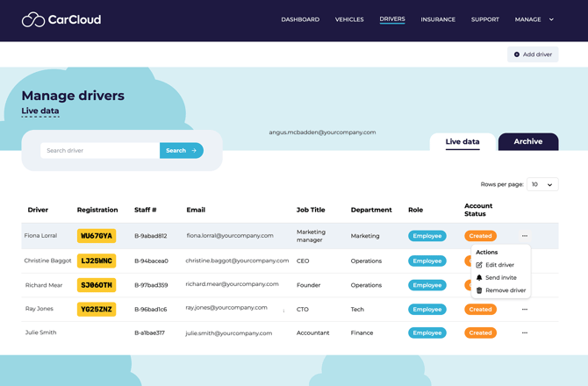This screenshot has height=386, width=588.
Task: Click the Department column header
Action: click(371, 210)
